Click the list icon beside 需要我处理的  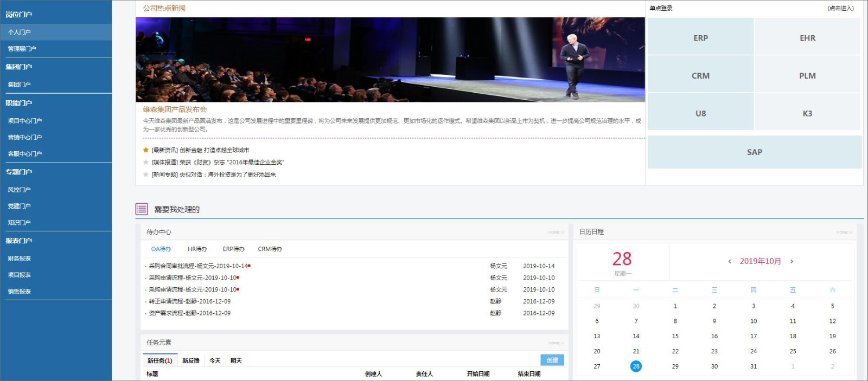point(142,209)
